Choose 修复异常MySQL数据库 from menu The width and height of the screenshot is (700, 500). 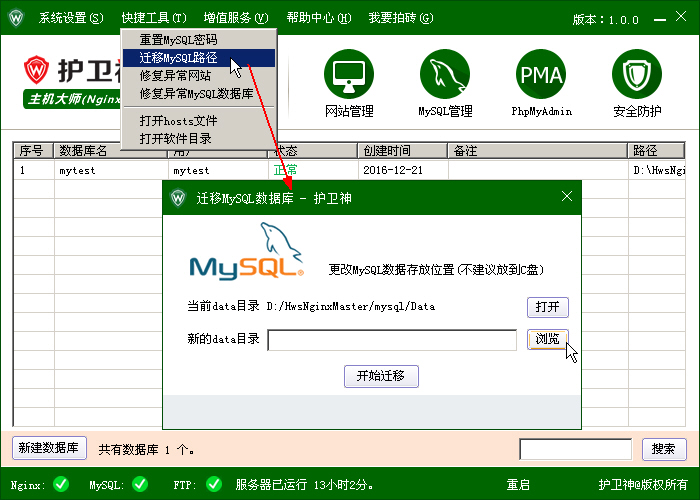point(199,94)
